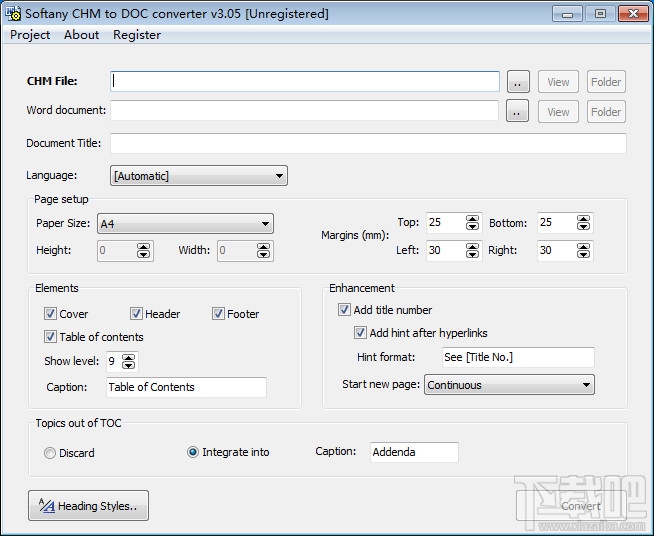This screenshot has width=654, height=536.
Task: Click Folder button in CHM File row
Action: [606, 82]
